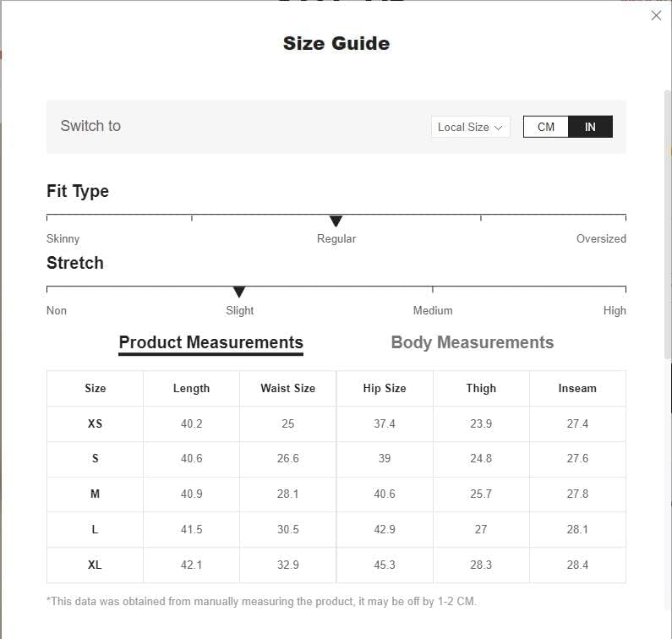Select the XL size row
672x639 pixels.
click(95, 565)
